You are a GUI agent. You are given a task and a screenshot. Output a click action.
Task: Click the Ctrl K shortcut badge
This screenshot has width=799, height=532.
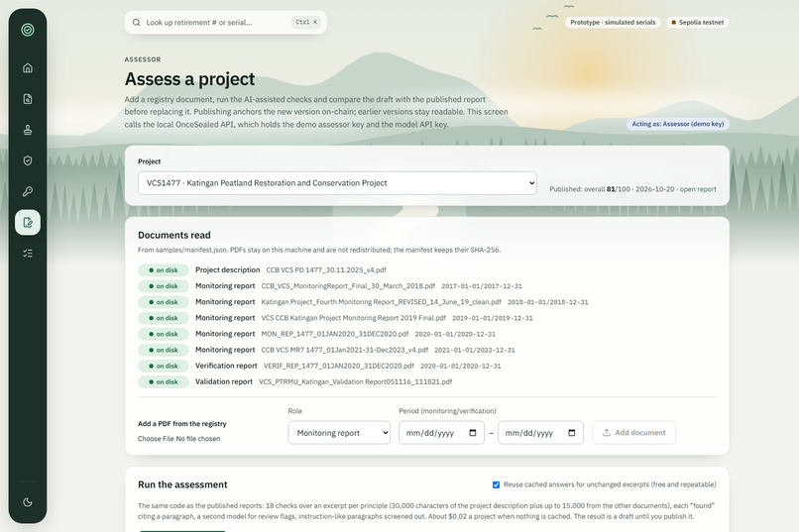tap(306, 22)
